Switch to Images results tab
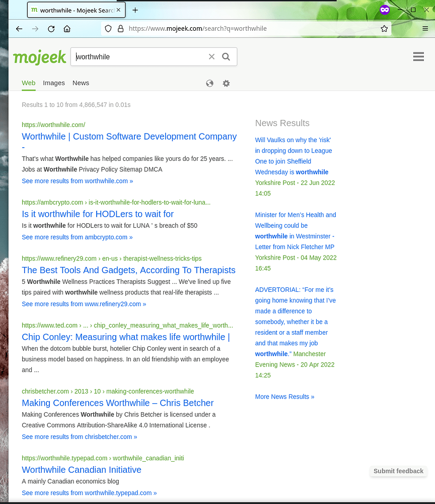This screenshot has height=504, width=435. pos(54,83)
